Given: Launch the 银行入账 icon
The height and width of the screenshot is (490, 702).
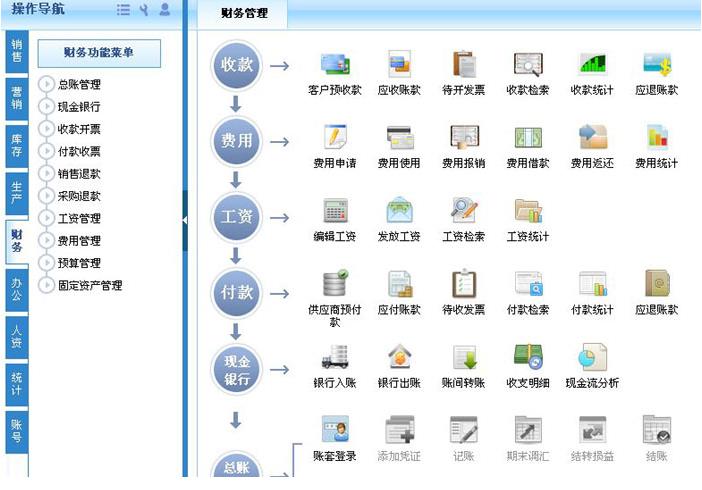Looking at the screenshot, I should coord(334,357).
